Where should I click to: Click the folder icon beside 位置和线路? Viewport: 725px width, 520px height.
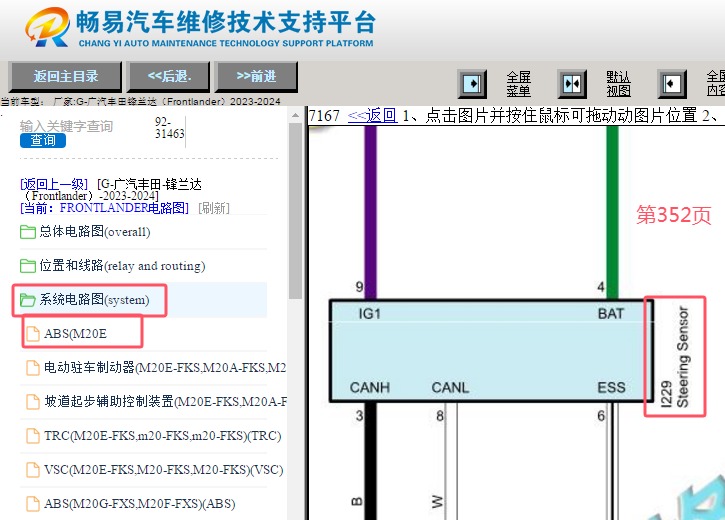pyautogui.click(x=28, y=266)
